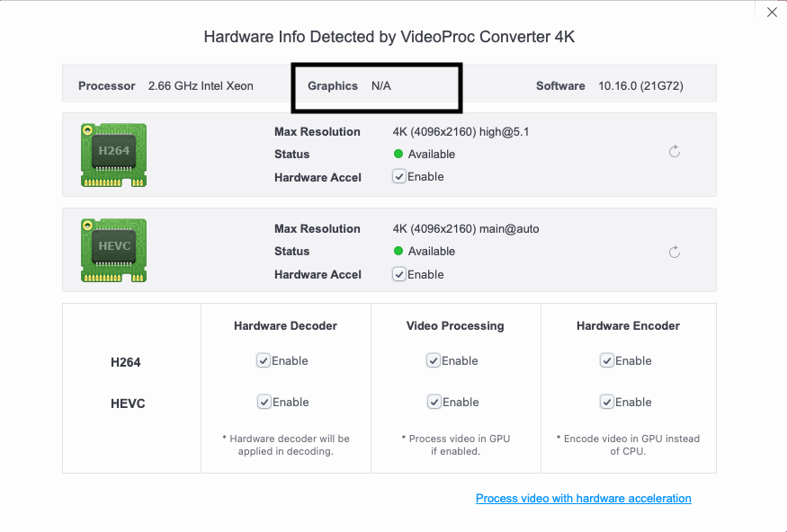The width and height of the screenshot is (787, 532).
Task: Click '4K (4096x2160) high@5.1' resolution text
Action: click(461, 132)
